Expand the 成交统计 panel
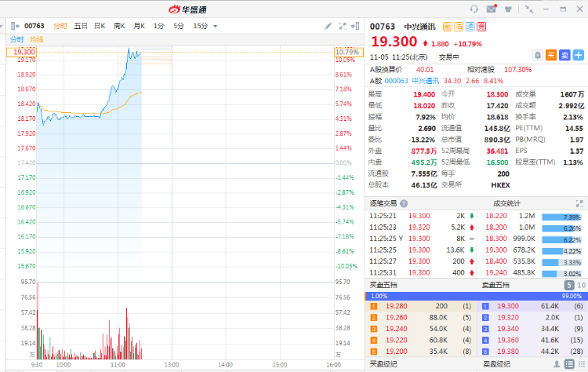The width and height of the screenshot is (588, 372). click(x=579, y=203)
